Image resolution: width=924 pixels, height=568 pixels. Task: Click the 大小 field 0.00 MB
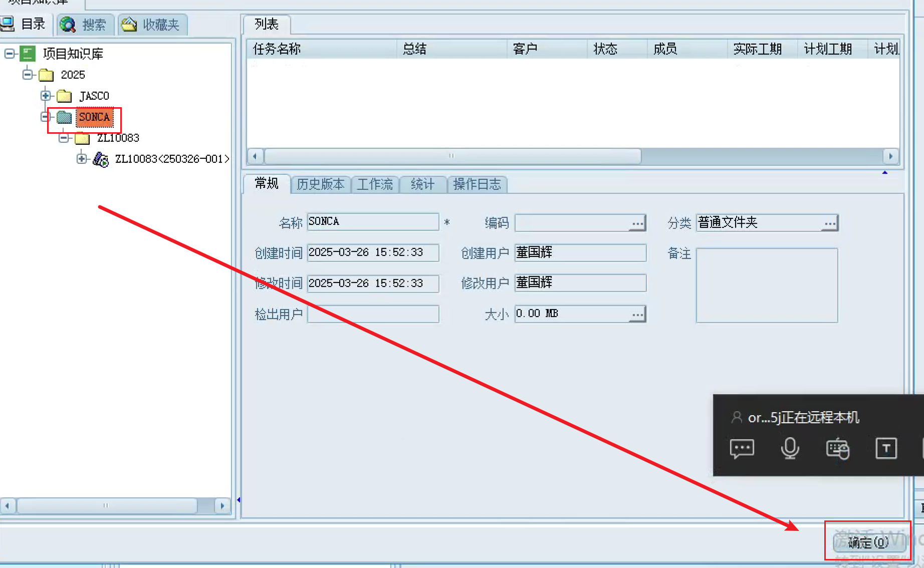click(x=572, y=314)
